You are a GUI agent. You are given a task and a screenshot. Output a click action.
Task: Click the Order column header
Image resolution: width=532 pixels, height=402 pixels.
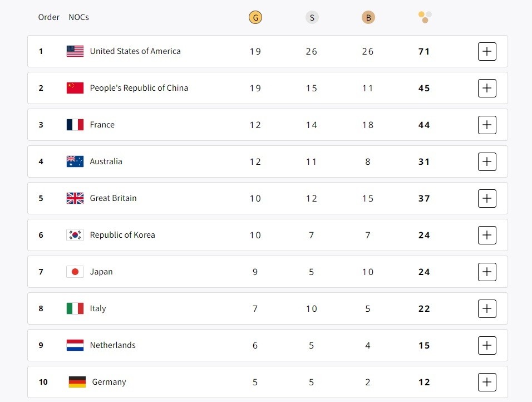click(x=48, y=17)
